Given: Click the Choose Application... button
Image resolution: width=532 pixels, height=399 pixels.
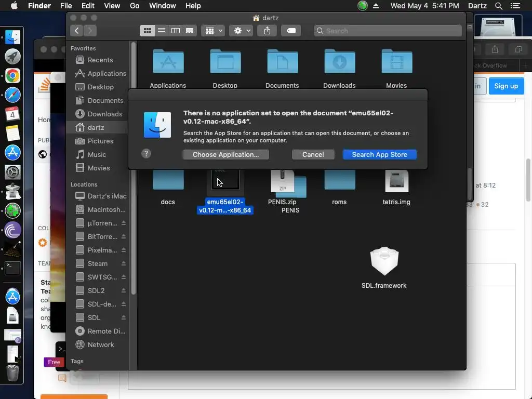Looking at the screenshot, I should point(225,154).
